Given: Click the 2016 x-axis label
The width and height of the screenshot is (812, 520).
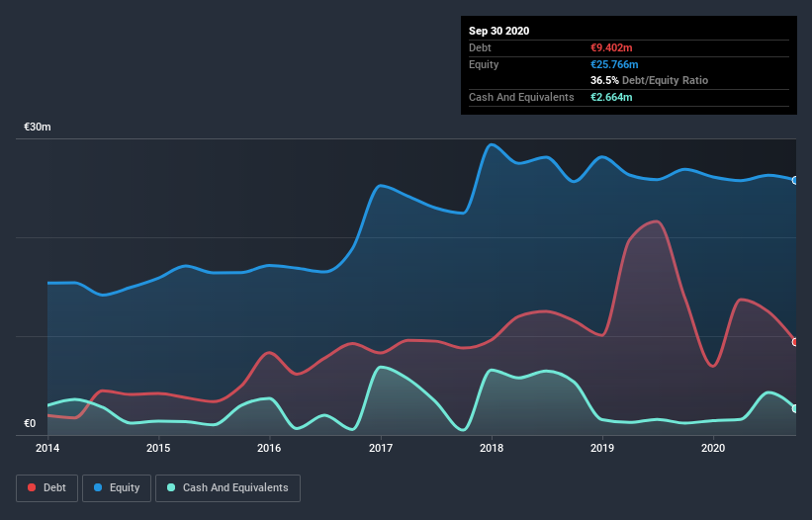Looking at the screenshot, I should (269, 448).
